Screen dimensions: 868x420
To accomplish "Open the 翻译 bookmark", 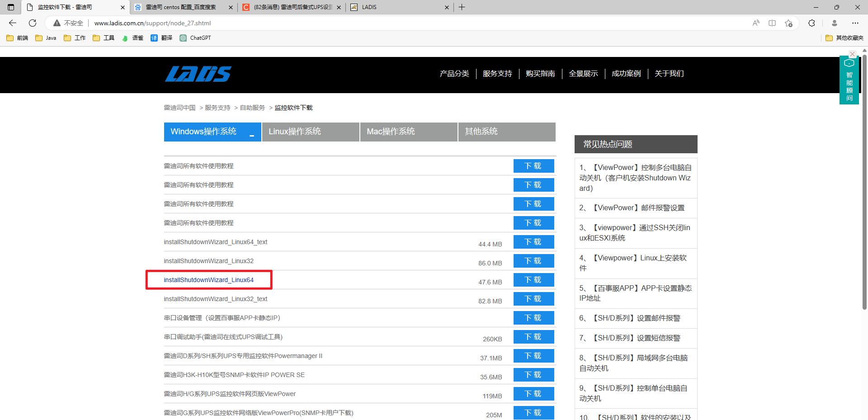I will pyautogui.click(x=161, y=38).
